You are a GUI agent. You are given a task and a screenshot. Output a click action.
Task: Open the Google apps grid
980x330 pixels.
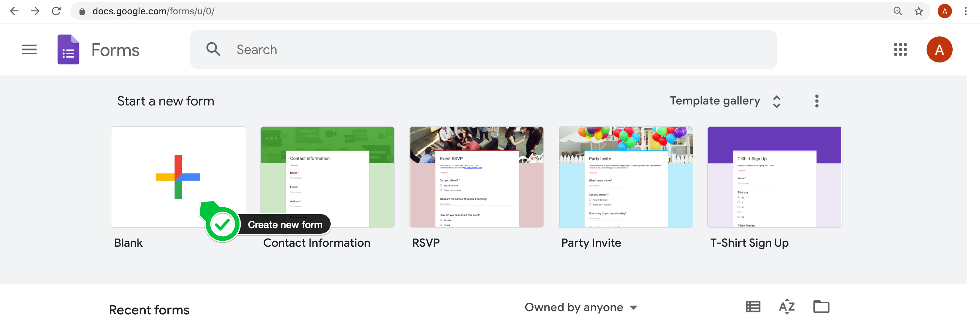click(x=900, y=49)
